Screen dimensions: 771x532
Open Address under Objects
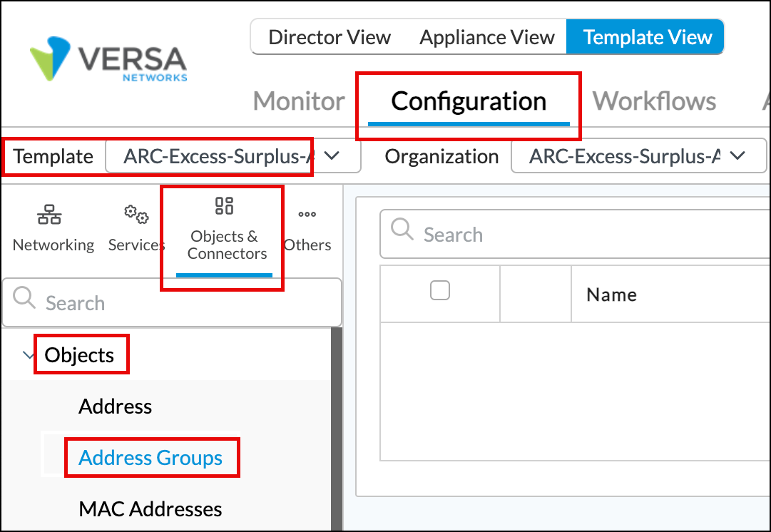click(116, 406)
